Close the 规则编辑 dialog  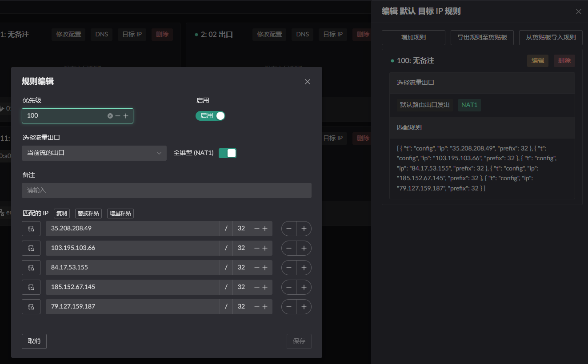click(308, 82)
